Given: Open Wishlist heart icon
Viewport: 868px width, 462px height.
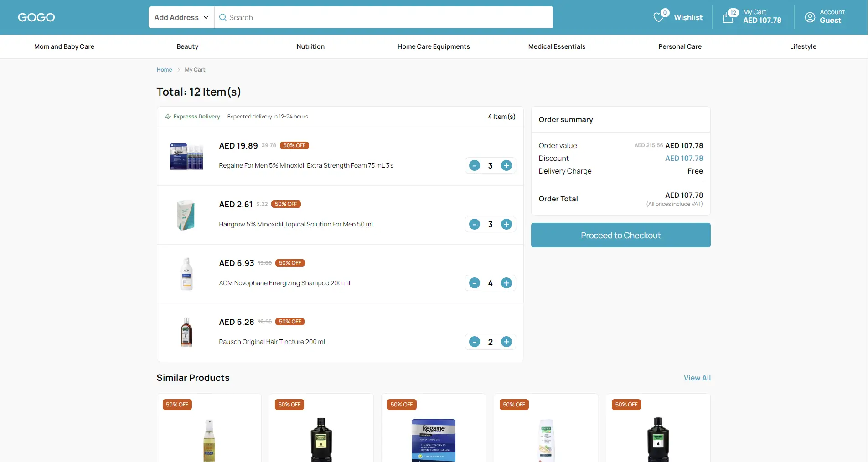Looking at the screenshot, I should pos(659,17).
